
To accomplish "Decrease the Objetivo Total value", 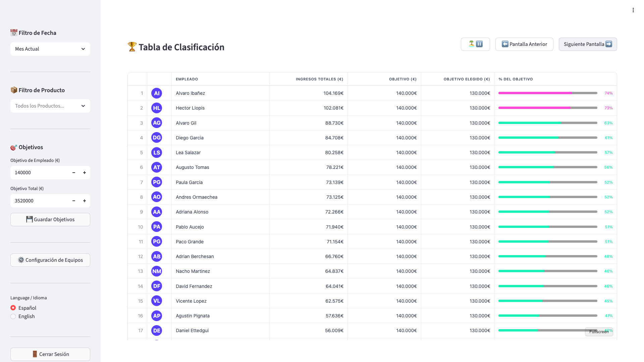I will click(74, 201).
